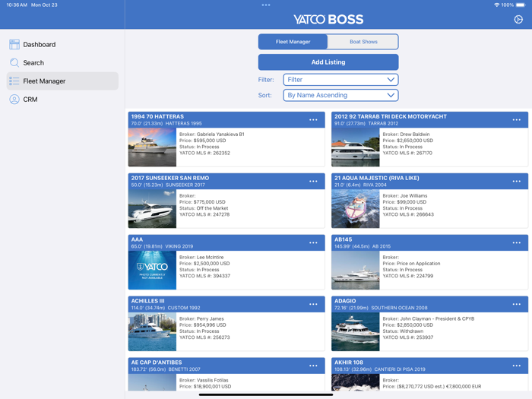Open options menu for 1994 70 Hatteras

pos(313,120)
